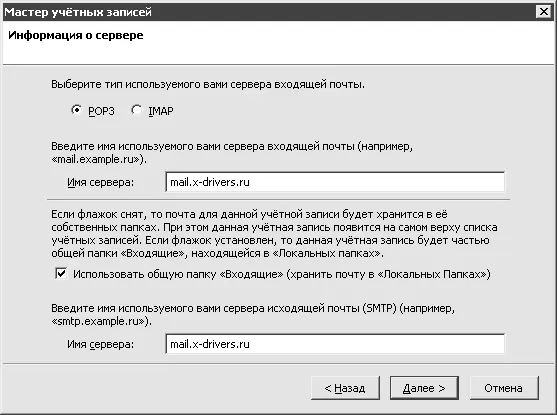Screen dimensions: 557x415
Task: Focus the outgoing SMTP server name field
Action: [x=335, y=344]
